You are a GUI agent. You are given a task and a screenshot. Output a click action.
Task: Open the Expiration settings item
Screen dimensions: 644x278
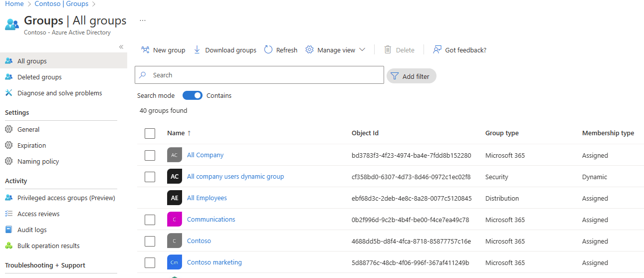[x=63, y=145]
